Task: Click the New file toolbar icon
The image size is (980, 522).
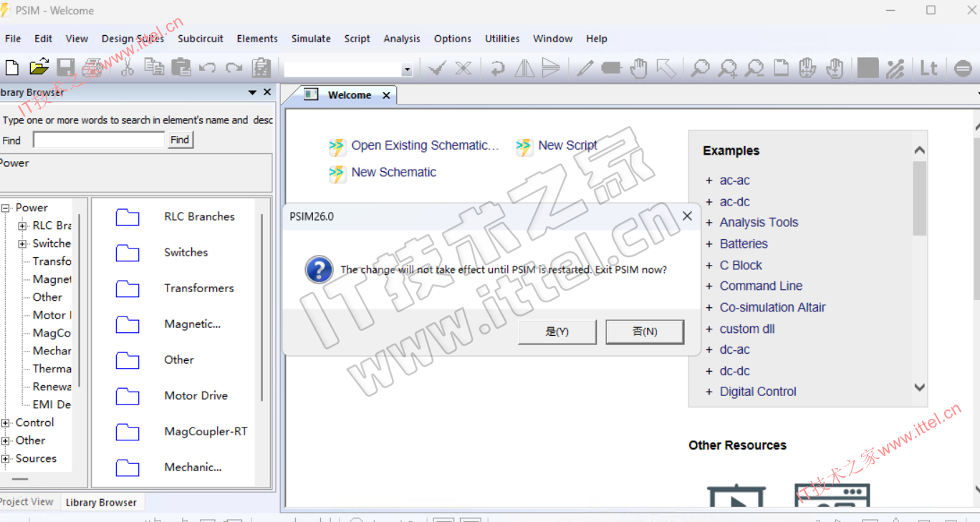Action: click(x=12, y=68)
